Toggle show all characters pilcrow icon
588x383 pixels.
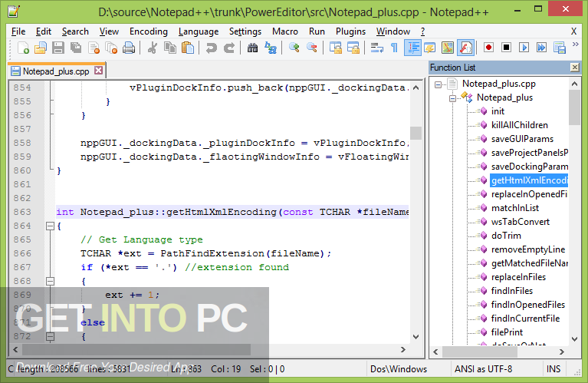tap(394, 48)
